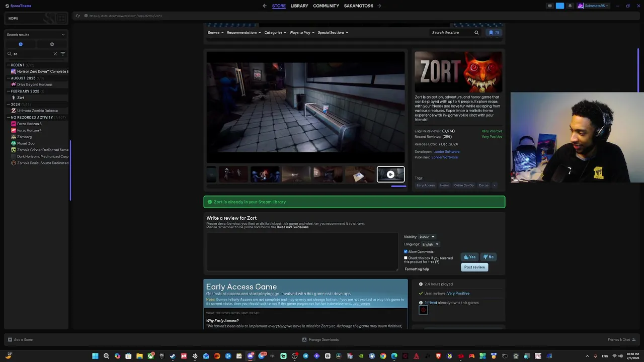Open the Formatting help link
Screen dimensions: 644x362
pos(417,269)
